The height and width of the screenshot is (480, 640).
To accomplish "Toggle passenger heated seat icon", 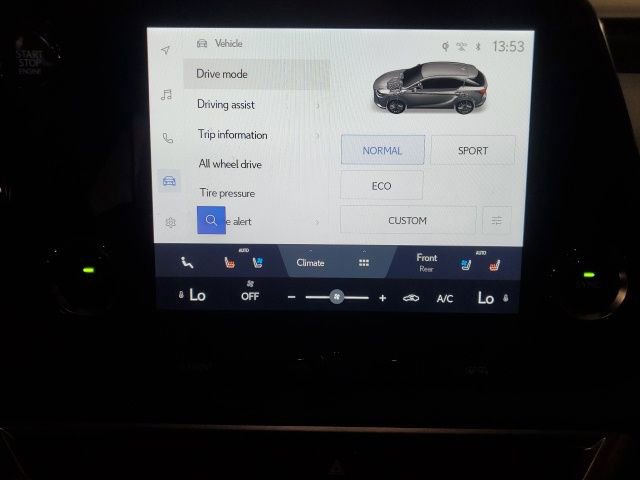I will pyautogui.click(x=494, y=266).
